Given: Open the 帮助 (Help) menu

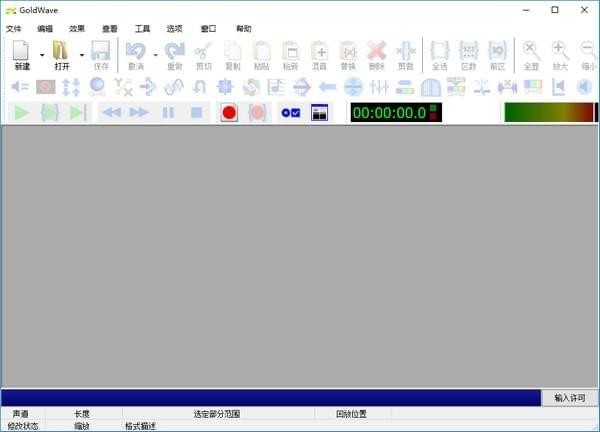Looking at the screenshot, I should coord(243,29).
